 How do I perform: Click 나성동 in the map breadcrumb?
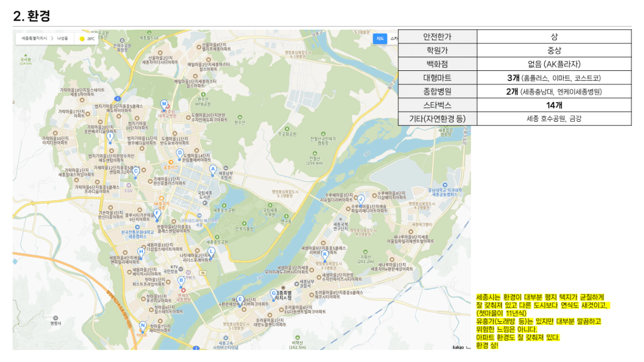point(62,39)
